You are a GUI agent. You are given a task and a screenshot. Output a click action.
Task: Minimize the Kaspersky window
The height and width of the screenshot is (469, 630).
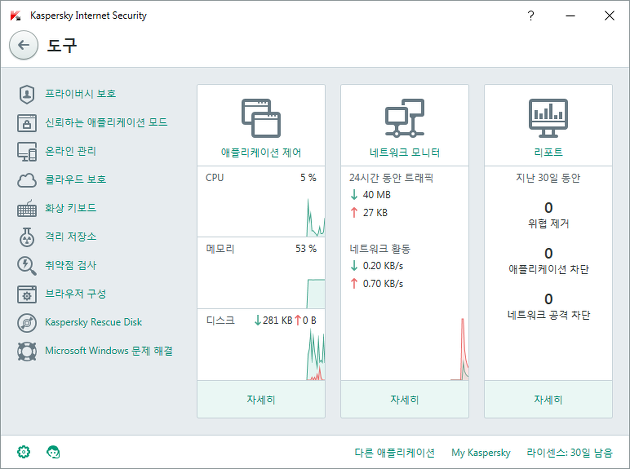[x=571, y=16]
